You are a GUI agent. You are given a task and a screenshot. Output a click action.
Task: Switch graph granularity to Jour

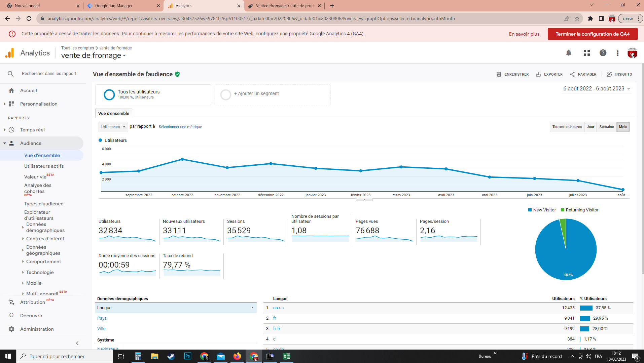pyautogui.click(x=590, y=127)
